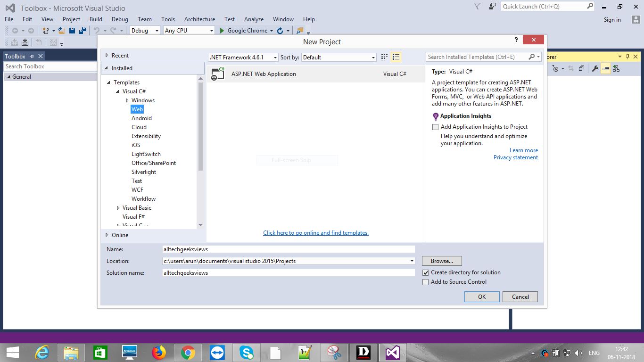The height and width of the screenshot is (362, 644).
Task: Click the Properties wrench icon in Solution Explorer
Action: coord(595,68)
